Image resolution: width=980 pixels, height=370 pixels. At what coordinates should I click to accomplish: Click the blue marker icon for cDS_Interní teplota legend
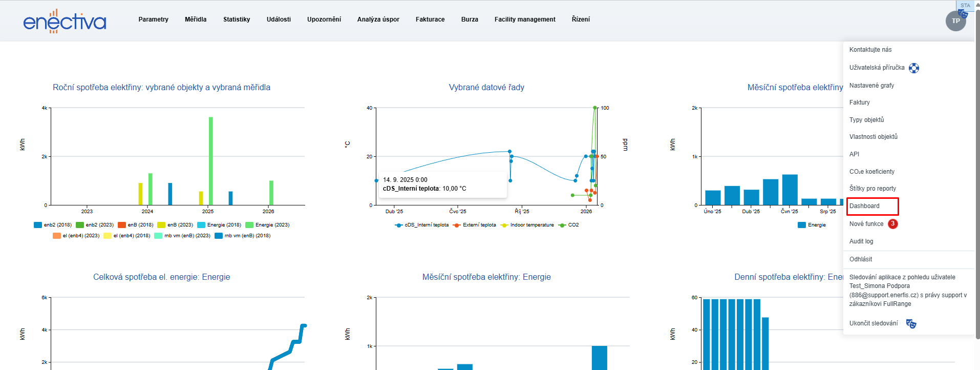tap(399, 225)
